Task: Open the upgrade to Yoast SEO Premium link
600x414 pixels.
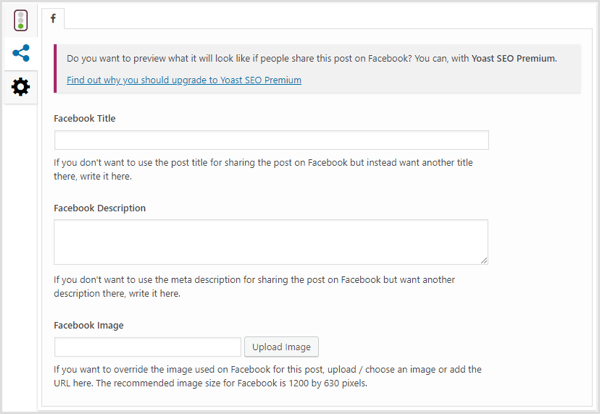Action: click(x=184, y=80)
